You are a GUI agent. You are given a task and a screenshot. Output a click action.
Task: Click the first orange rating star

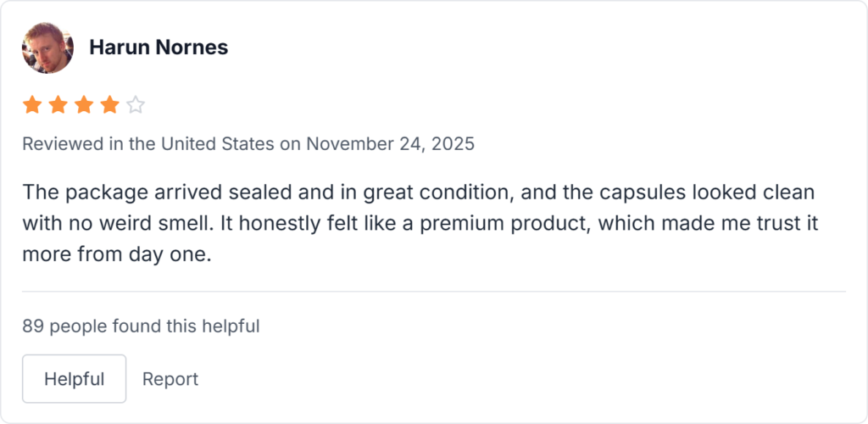point(32,105)
